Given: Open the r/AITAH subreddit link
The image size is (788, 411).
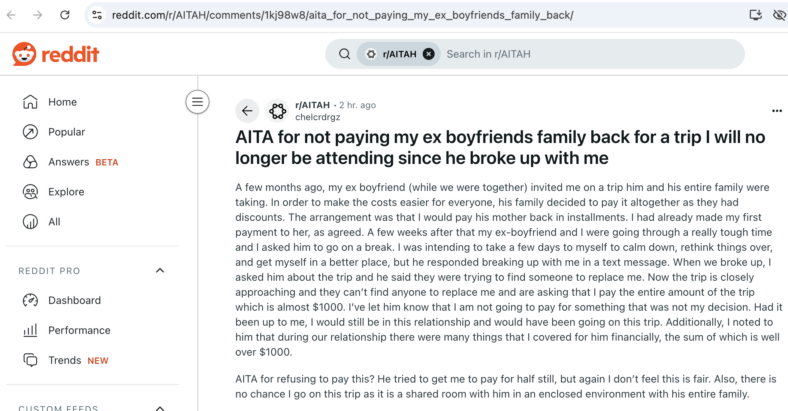Looking at the screenshot, I should coord(312,105).
